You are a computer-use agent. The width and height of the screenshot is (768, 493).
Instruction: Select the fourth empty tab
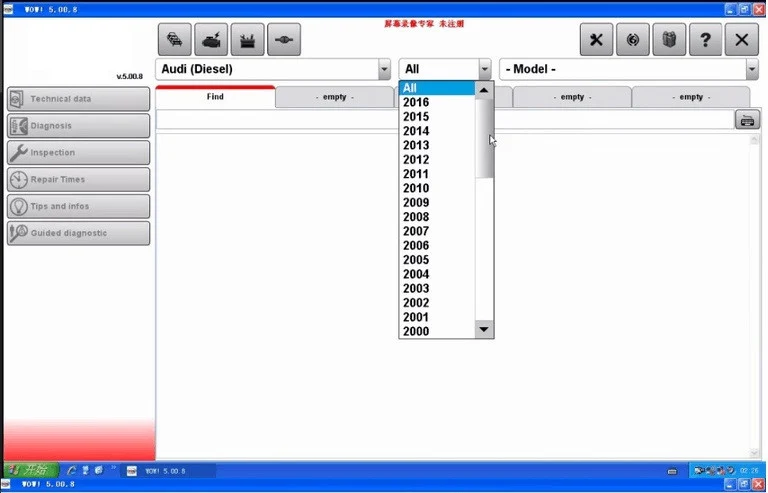tap(572, 97)
